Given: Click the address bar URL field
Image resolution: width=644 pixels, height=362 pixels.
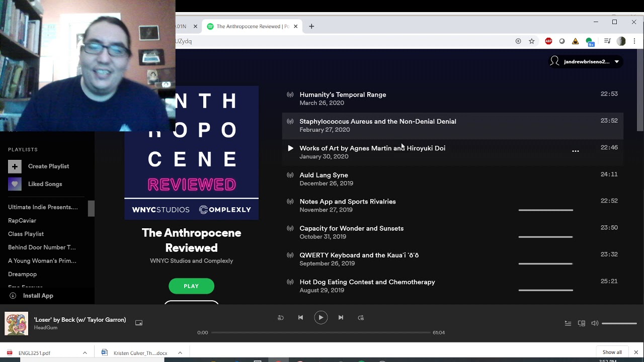Looking at the screenshot, I should coord(342,41).
